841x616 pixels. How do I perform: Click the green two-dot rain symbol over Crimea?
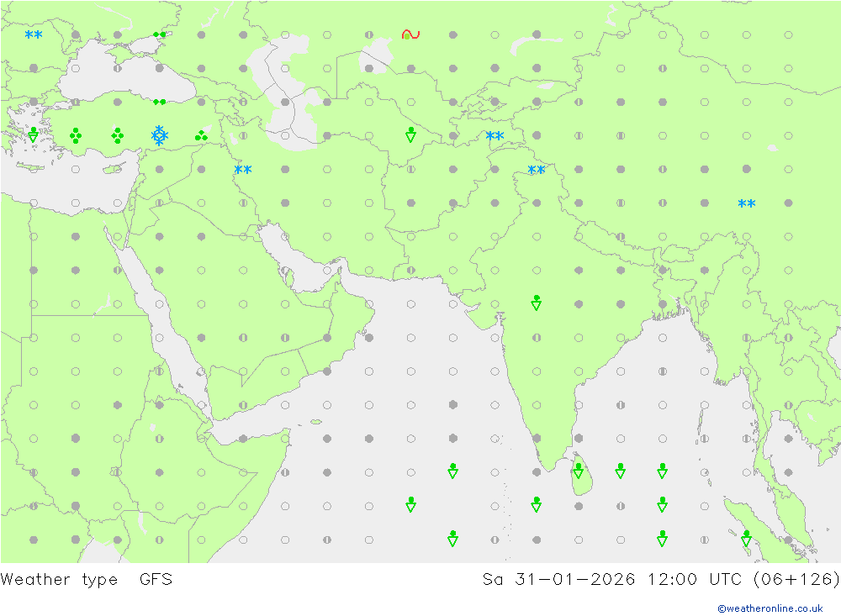159,34
